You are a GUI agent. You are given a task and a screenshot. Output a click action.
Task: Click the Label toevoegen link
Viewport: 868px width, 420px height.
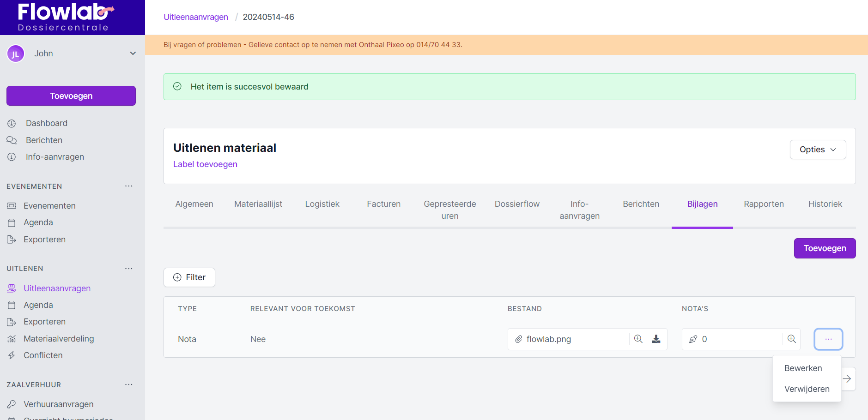(205, 164)
